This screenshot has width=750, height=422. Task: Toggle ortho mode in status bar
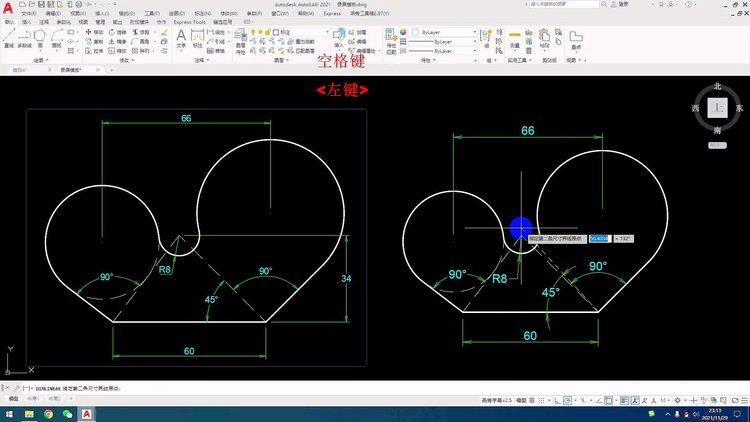pos(558,400)
